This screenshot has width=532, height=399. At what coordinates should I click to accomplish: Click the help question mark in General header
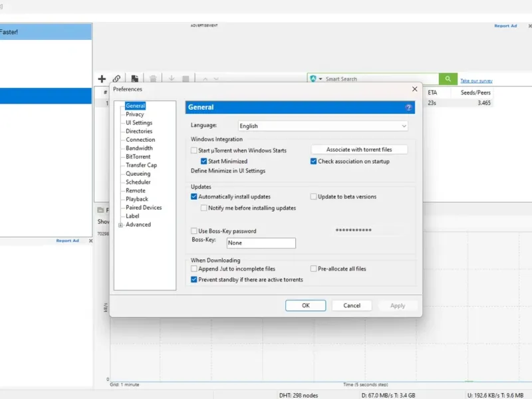[408, 108]
